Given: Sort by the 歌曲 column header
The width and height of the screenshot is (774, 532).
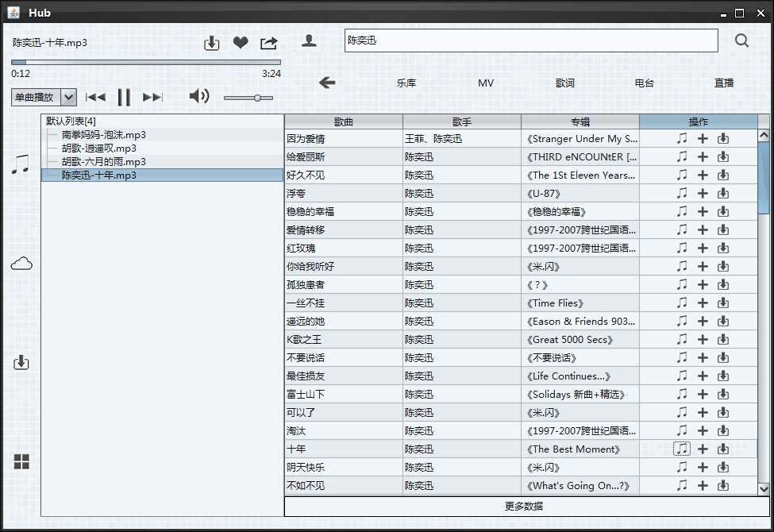Looking at the screenshot, I should [x=344, y=121].
